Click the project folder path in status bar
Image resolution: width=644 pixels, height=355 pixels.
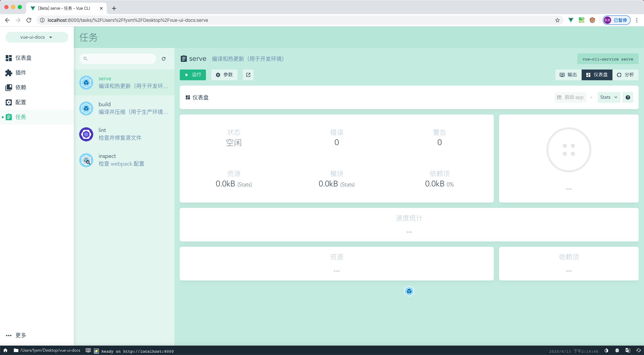point(47,350)
